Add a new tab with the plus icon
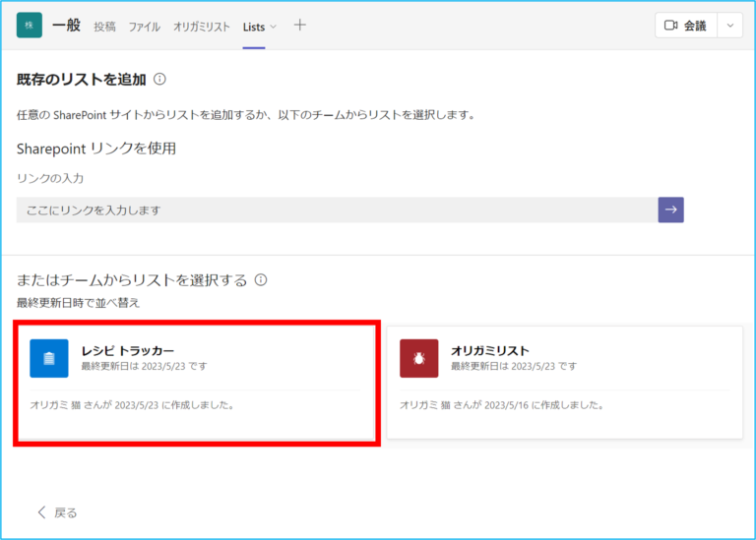This screenshot has height=540, width=756. point(300,26)
